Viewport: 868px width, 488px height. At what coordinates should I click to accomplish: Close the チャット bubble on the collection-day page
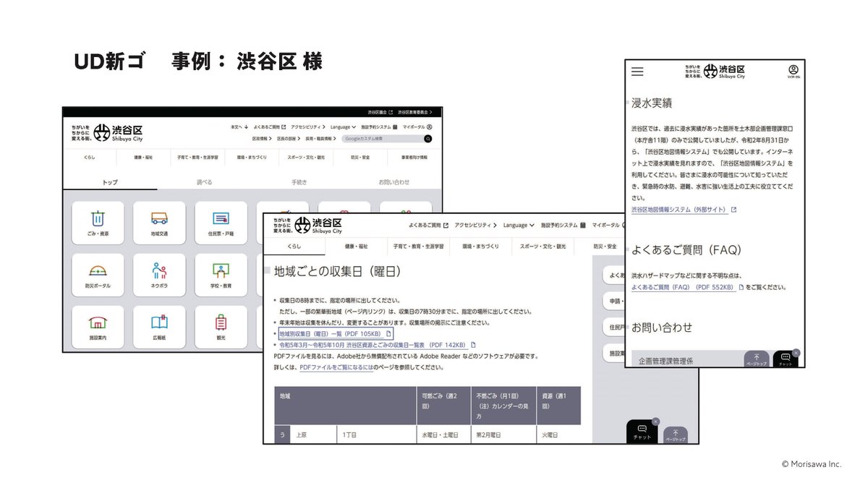pyautogui.click(x=655, y=421)
